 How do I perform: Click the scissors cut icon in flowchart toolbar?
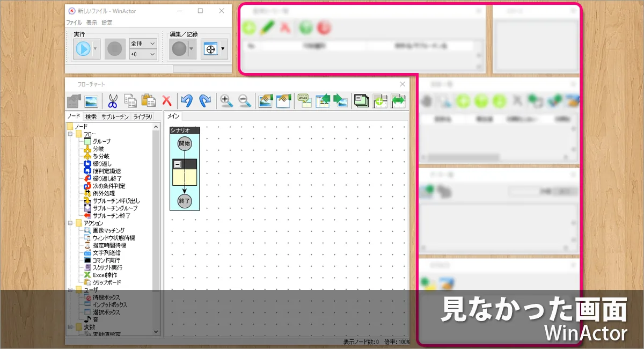[x=113, y=100]
